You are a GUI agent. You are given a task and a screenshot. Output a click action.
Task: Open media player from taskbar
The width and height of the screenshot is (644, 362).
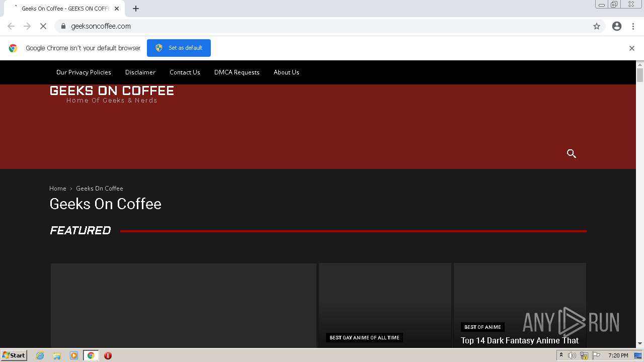click(x=74, y=355)
